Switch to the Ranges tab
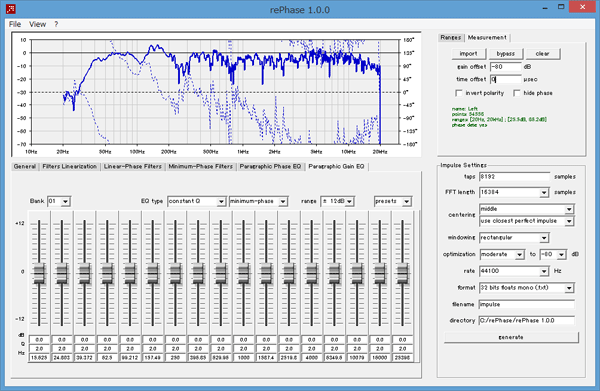600x391 pixels. coord(451,37)
